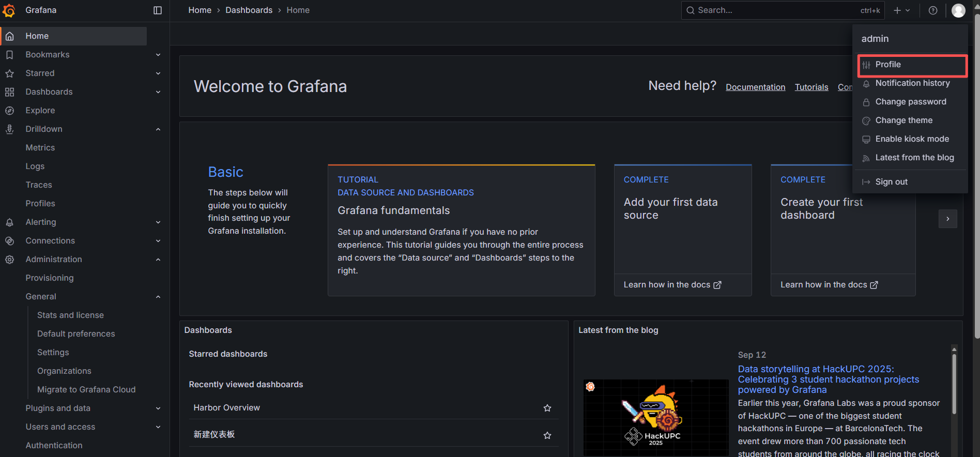Open Provisioning in the sidebar
This screenshot has height=457, width=980.
[x=50, y=278]
